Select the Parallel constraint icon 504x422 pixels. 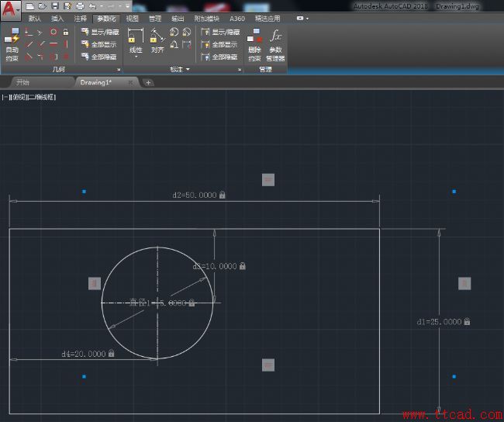(x=29, y=44)
